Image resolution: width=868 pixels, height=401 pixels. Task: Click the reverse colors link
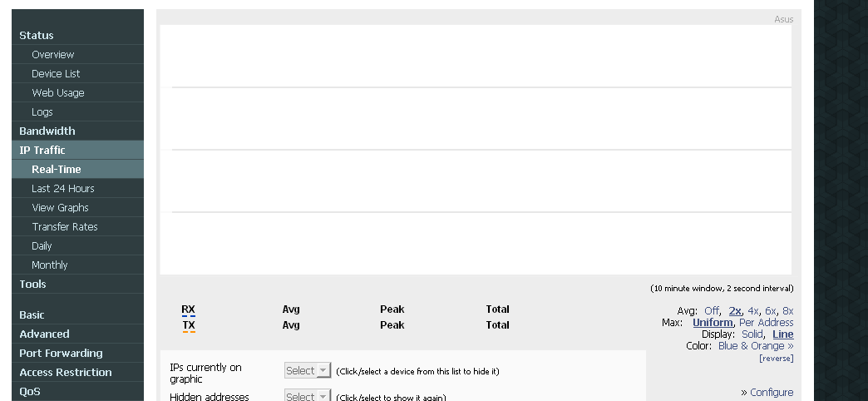coord(776,359)
